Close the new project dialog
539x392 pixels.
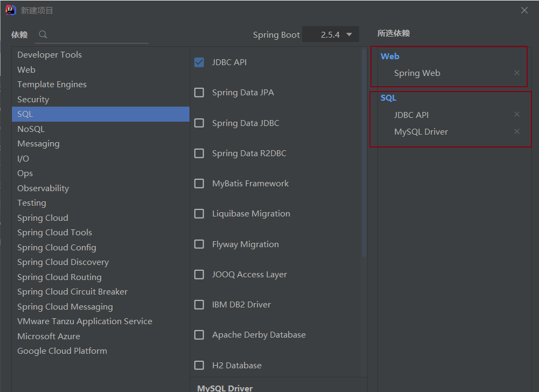point(524,10)
